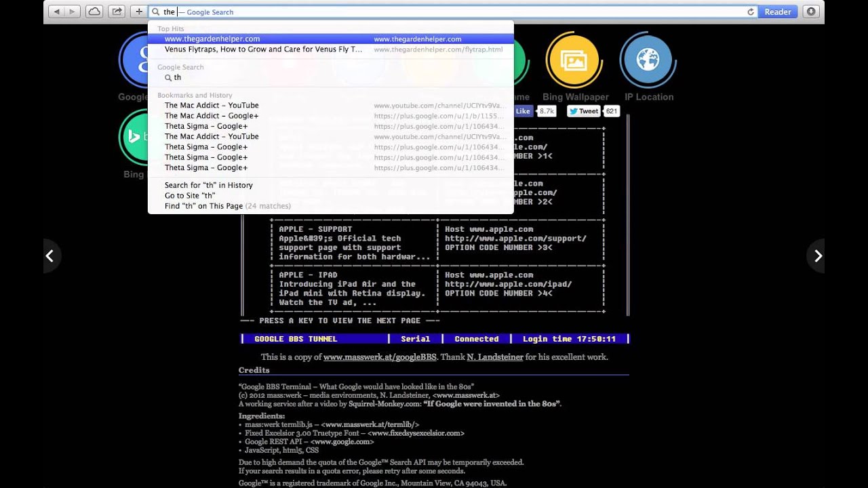This screenshot has width=868, height=488.
Task: Click the Facebook Like button
Action: pos(523,111)
